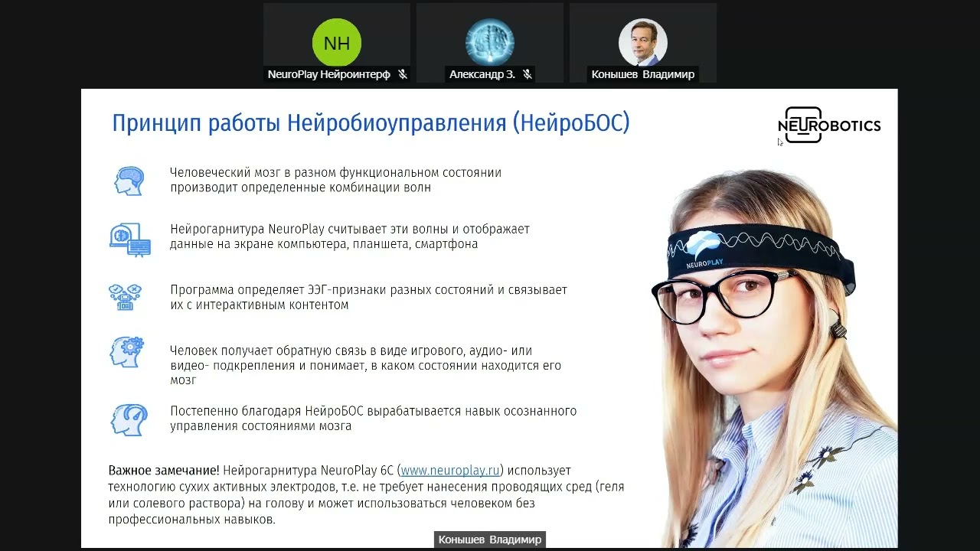980x551 pixels.
Task: Click the photo of girl wearing glasses
Action: (773, 358)
